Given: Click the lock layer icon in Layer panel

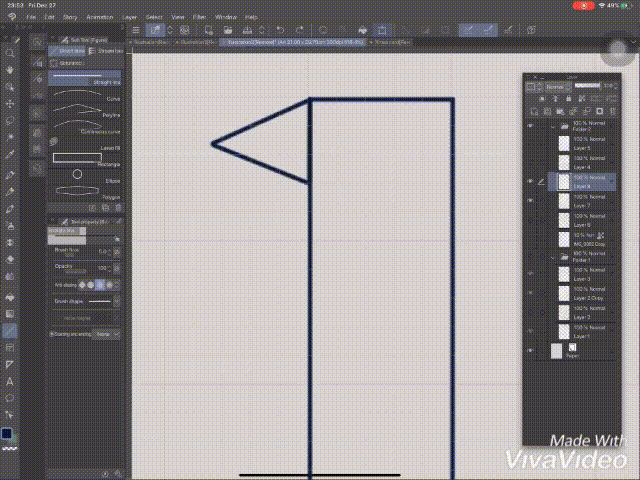Looking at the screenshot, I should [568, 99].
